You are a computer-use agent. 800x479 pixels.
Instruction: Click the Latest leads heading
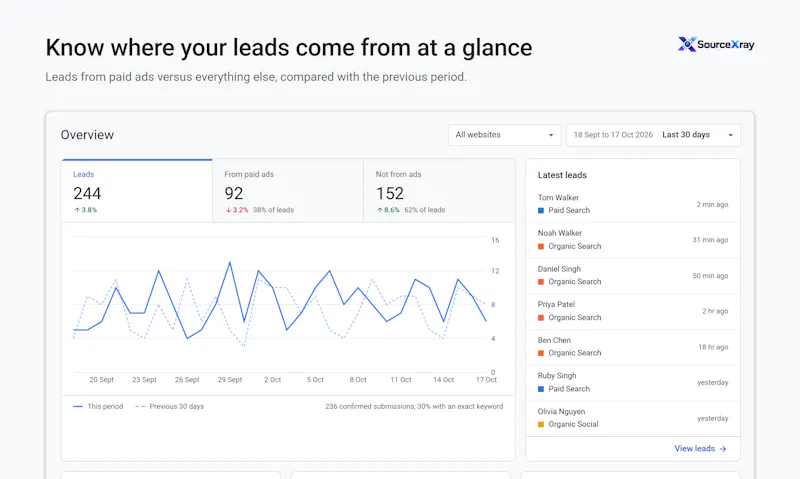coord(562,175)
